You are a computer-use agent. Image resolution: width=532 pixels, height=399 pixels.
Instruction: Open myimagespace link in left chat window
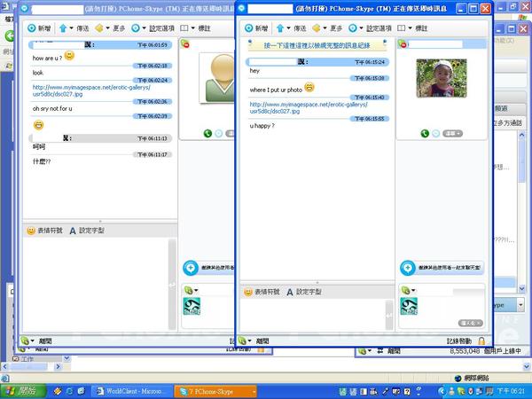[91, 90]
